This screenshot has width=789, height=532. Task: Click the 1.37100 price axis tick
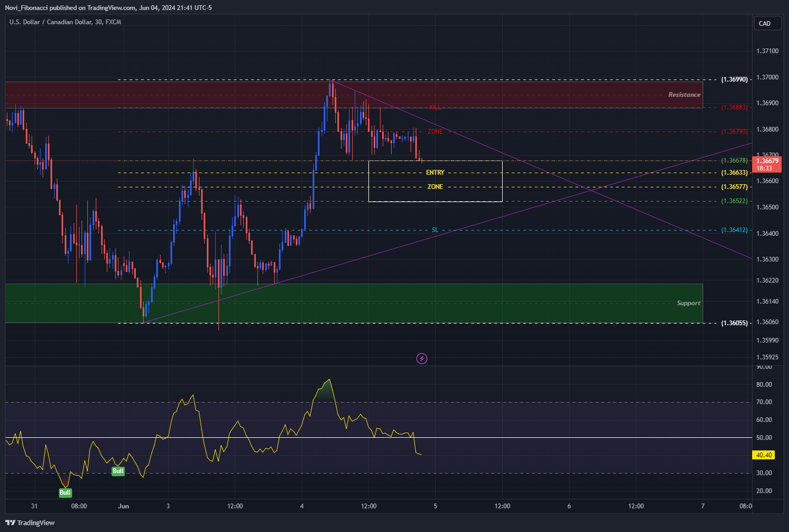[767, 51]
